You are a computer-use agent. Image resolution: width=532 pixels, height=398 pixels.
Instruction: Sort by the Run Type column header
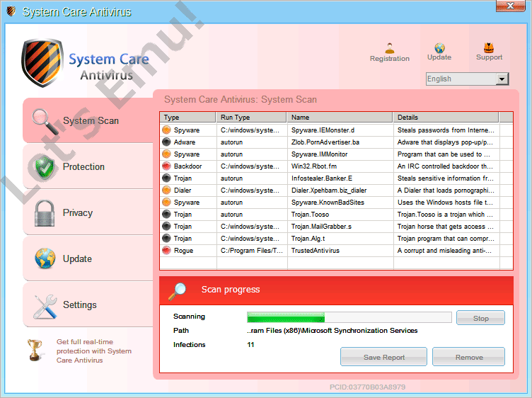point(251,117)
